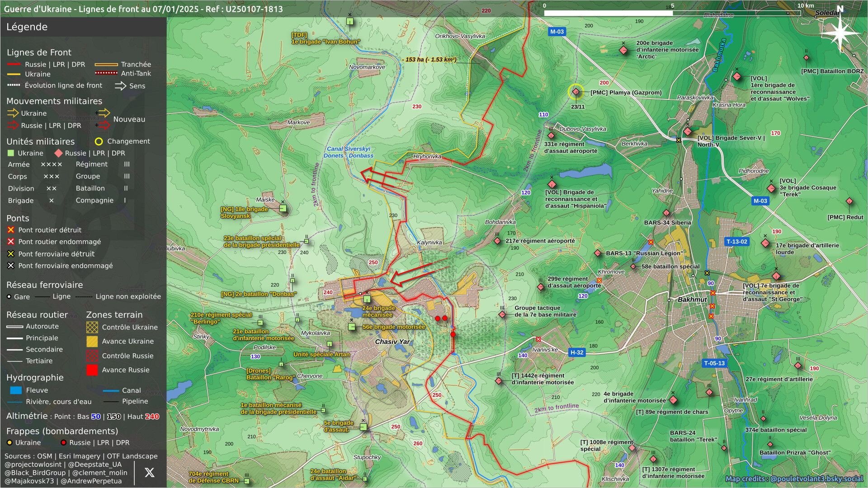The image size is (868, 488).
Task: Select the 24e brigade mécanisée green square marker
Action: (x=367, y=299)
